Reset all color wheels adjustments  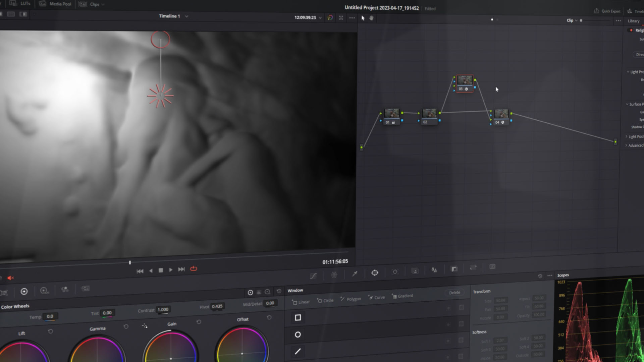click(279, 291)
